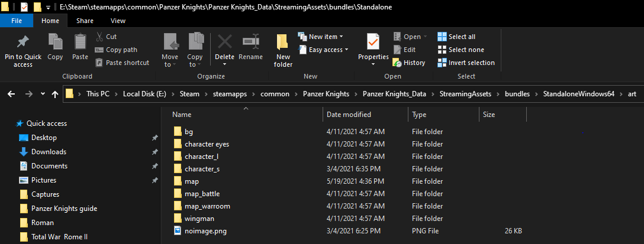Click the Pin to Quick access icon

22,43
